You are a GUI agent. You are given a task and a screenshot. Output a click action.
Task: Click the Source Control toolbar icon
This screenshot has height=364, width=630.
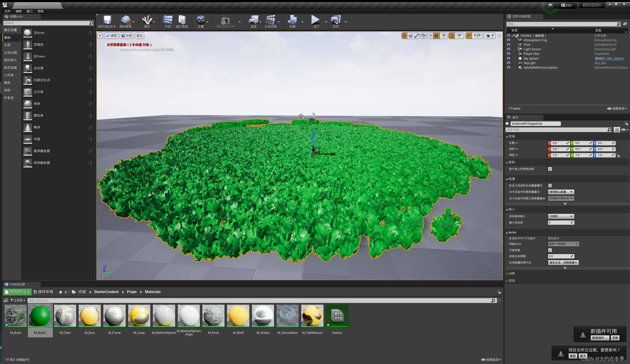(125, 20)
